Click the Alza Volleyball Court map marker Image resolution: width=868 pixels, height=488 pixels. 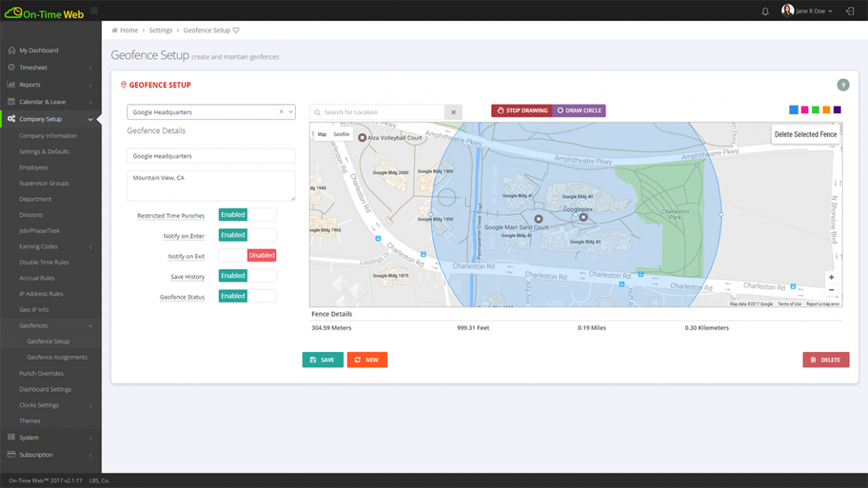click(362, 137)
